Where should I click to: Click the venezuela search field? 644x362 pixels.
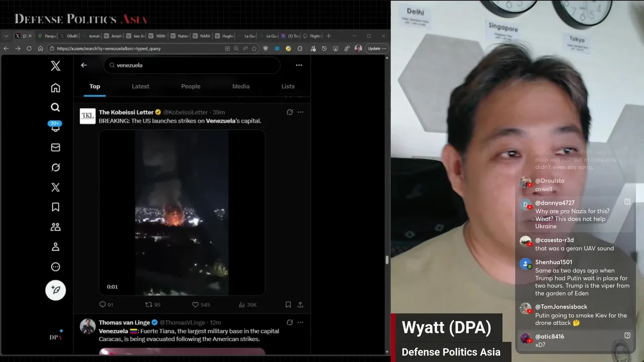tap(192, 65)
